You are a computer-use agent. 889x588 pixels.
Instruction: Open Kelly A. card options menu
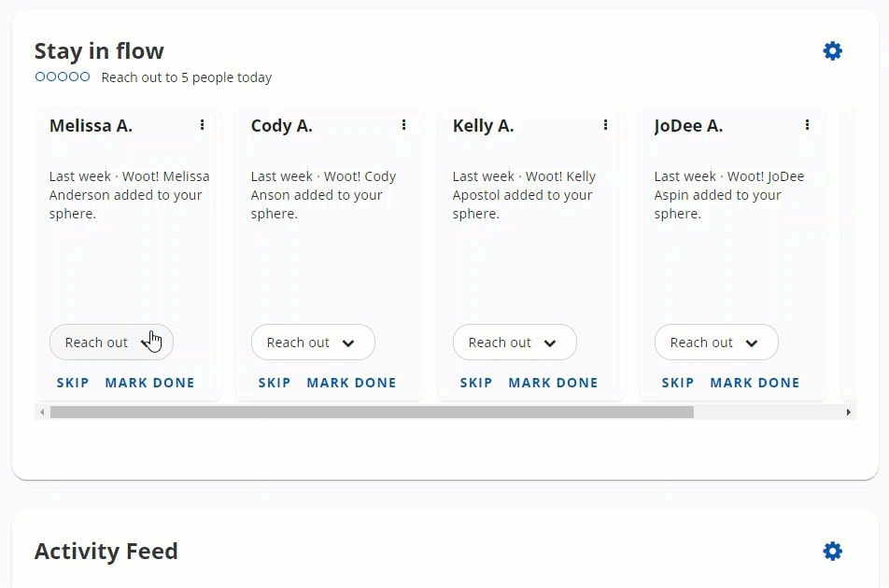(x=605, y=125)
